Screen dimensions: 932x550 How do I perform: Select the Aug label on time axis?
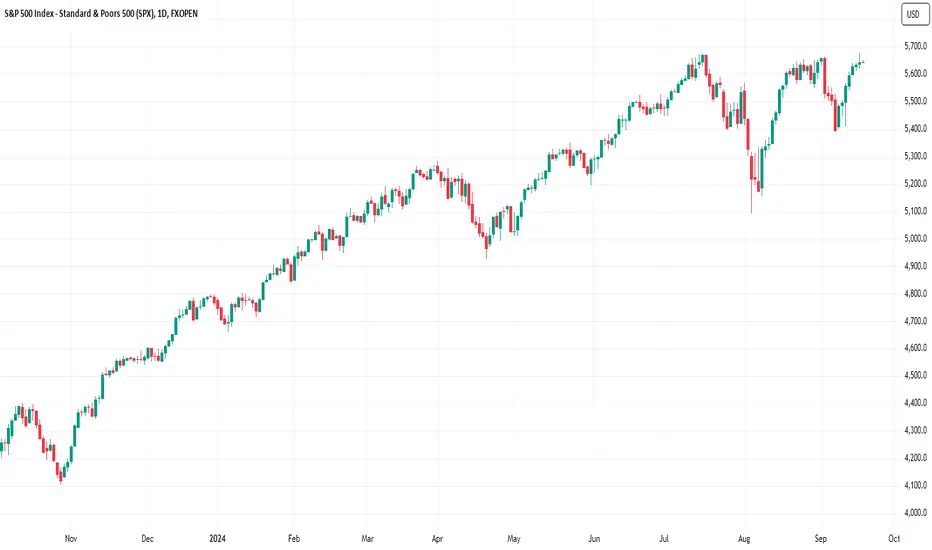(744, 539)
